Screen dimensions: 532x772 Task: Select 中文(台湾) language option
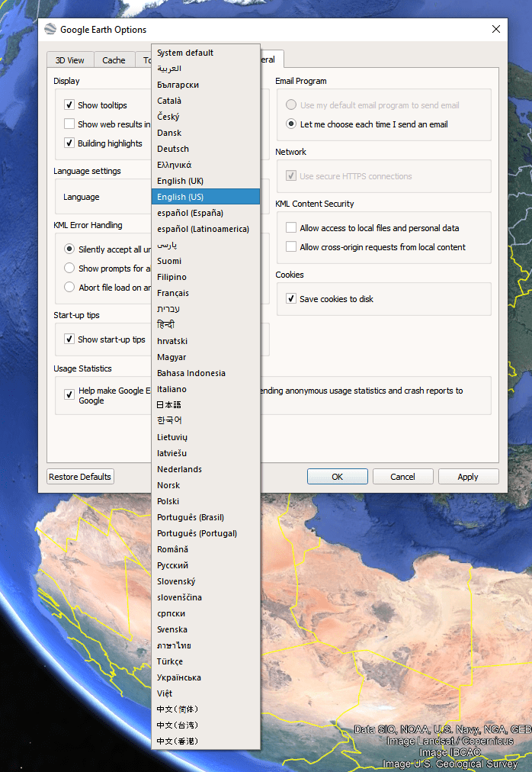point(206,725)
